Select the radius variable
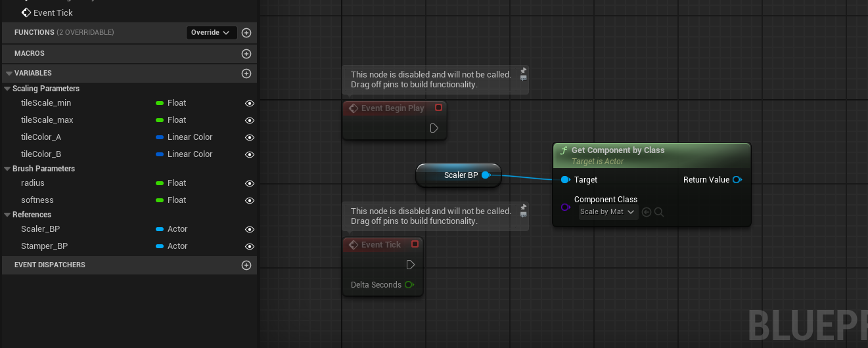Viewport: 868px width, 348px height. tap(33, 183)
